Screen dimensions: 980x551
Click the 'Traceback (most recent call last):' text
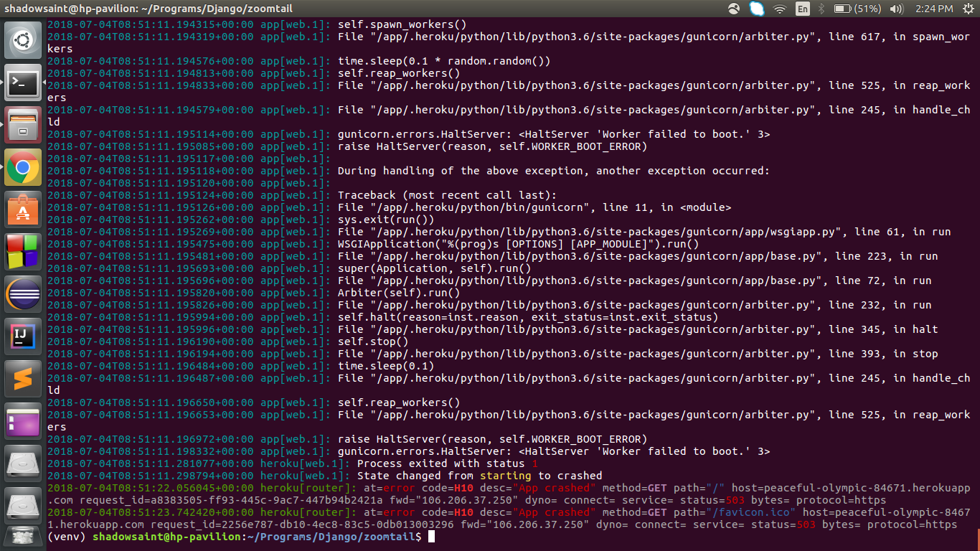[447, 195]
